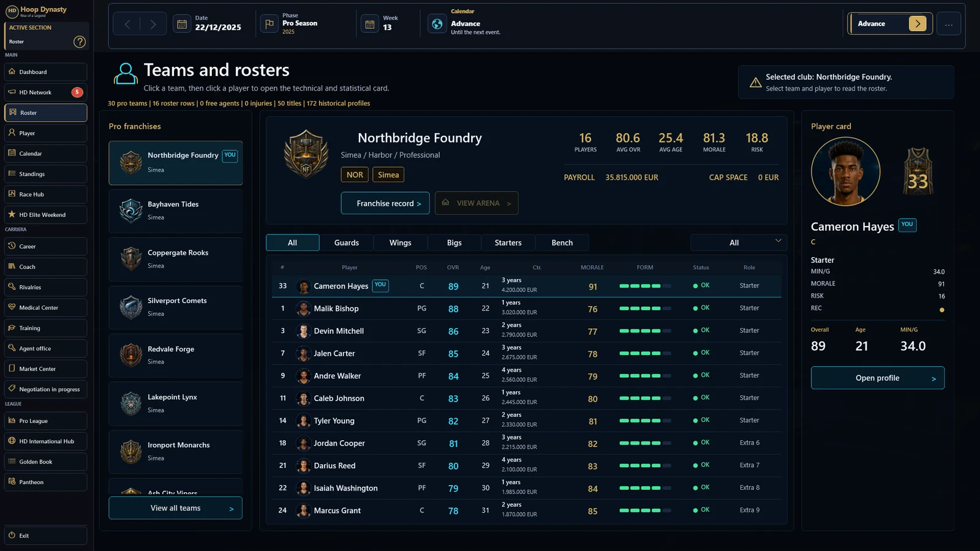Expand the View all teams list
Image resolution: width=980 pixels, height=551 pixels.
pos(176,508)
